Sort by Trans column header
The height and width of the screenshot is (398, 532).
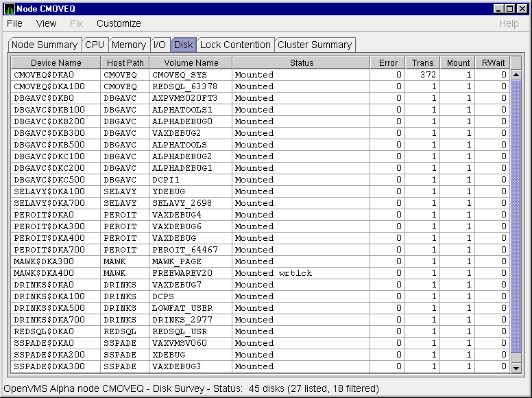coord(423,63)
